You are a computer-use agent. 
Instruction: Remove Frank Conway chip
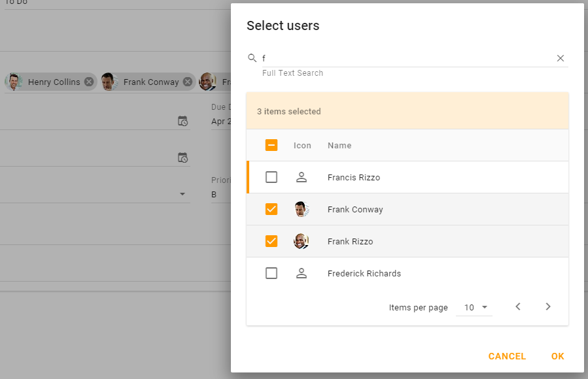tap(188, 82)
